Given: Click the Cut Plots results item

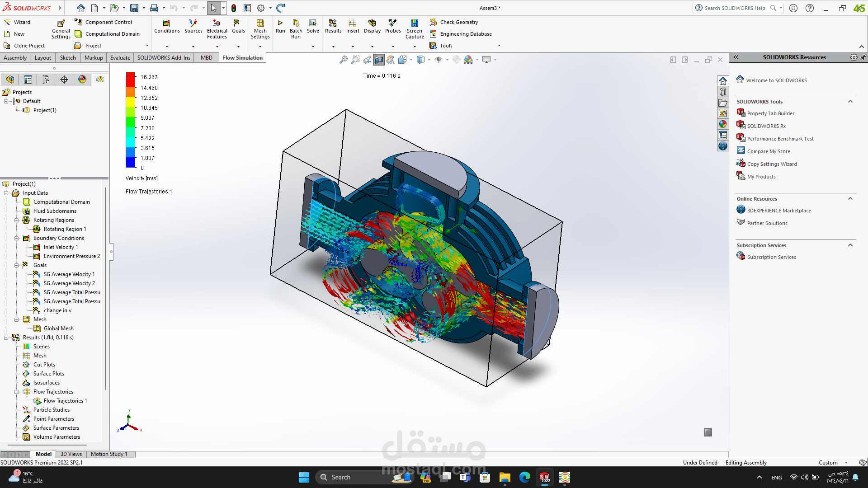Looking at the screenshot, I should (44, 365).
